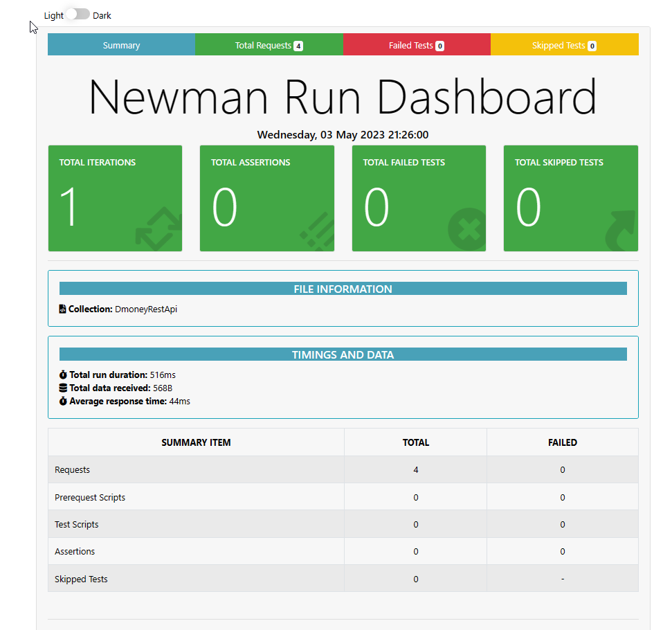
Task: Open the Failed Tests tab
Action: (x=416, y=44)
